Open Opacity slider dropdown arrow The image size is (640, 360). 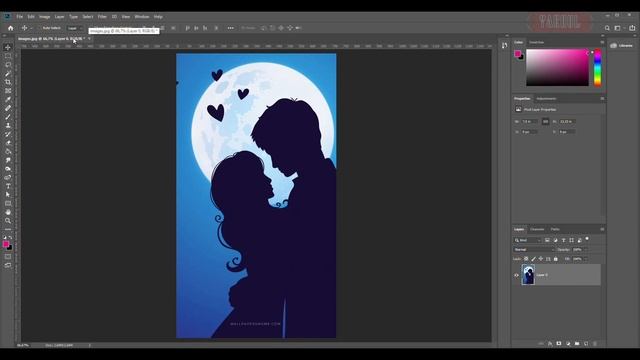click(585, 249)
